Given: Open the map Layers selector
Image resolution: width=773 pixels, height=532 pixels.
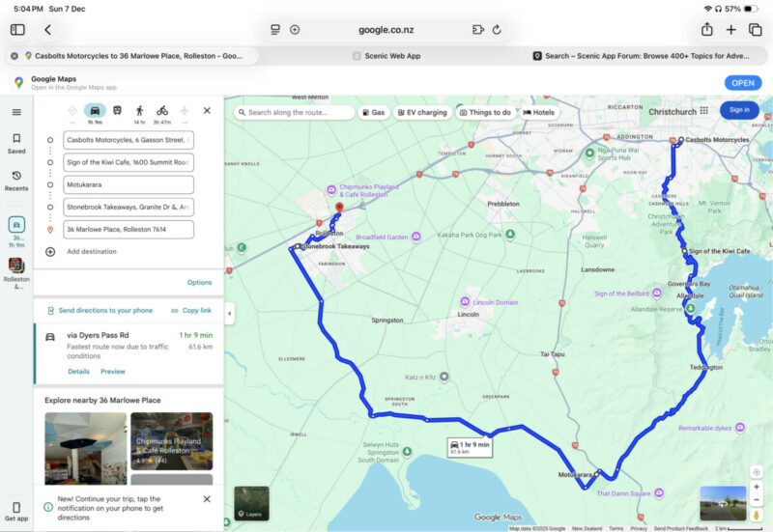Looking at the screenshot, I should [251, 502].
